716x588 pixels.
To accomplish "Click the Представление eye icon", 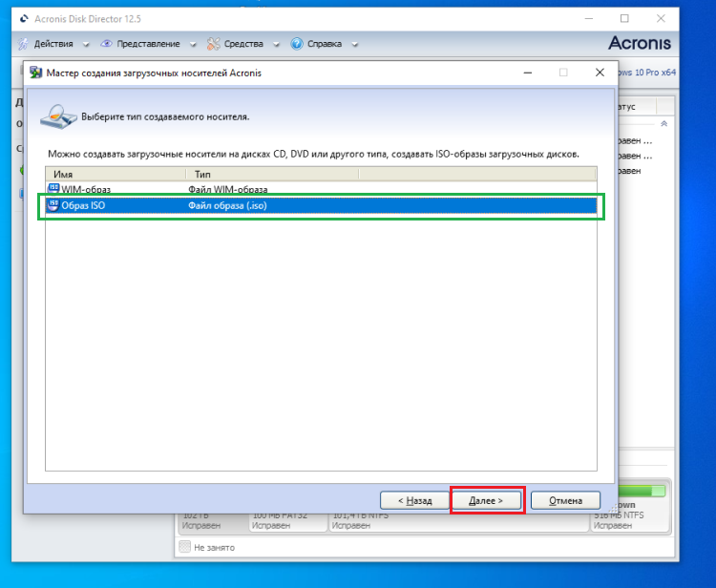I will coord(106,43).
